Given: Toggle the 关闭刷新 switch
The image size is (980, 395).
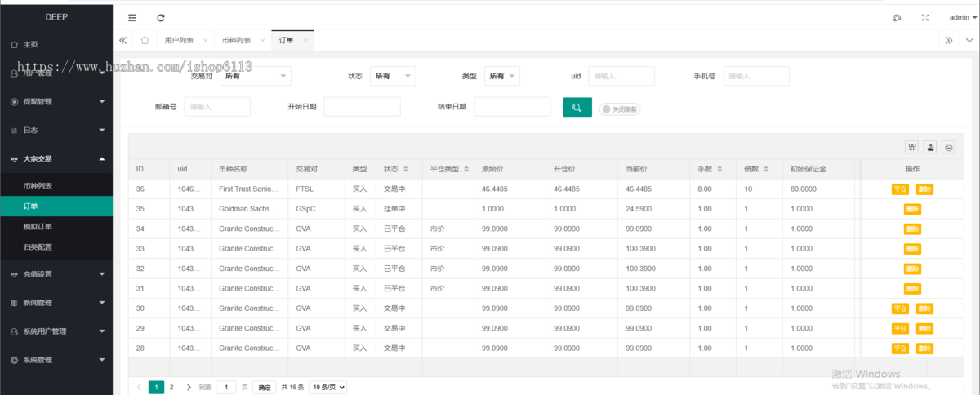Looking at the screenshot, I should [x=620, y=109].
